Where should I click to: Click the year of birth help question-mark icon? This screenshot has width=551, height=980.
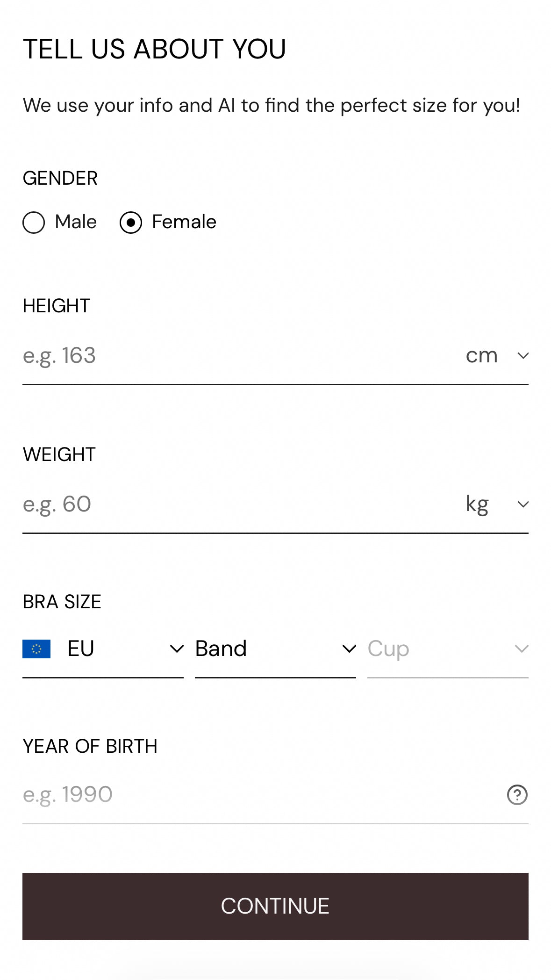coord(517,795)
